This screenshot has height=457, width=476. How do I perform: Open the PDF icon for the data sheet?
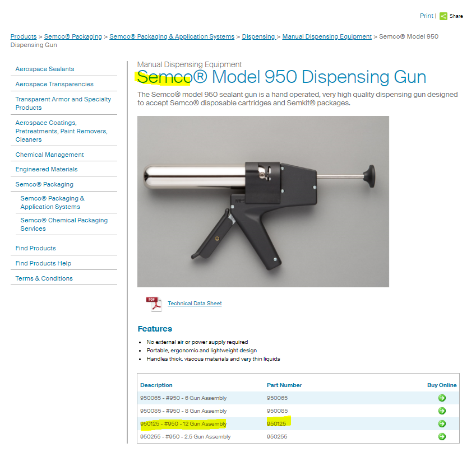154,304
